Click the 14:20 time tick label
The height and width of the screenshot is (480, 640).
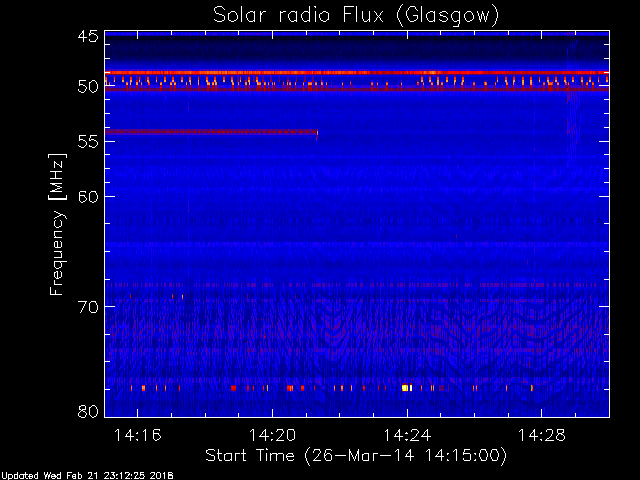[x=272, y=435]
